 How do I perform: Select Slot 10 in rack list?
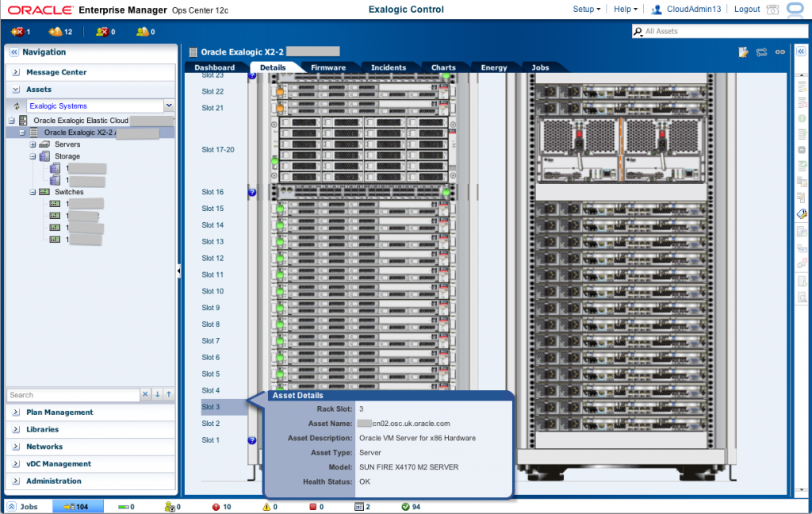(x=213, y=291)
